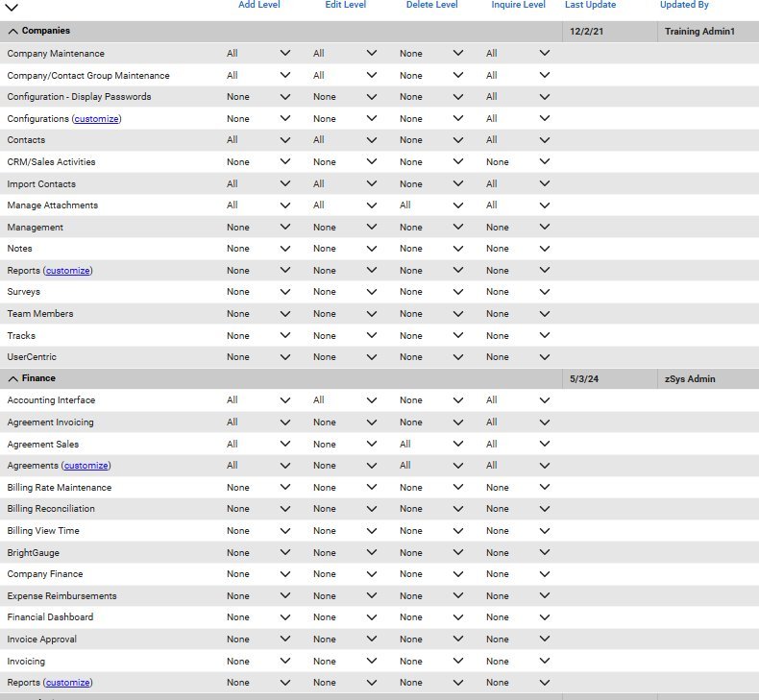Click the Inquire Level column header

click(x=518, y=5)
